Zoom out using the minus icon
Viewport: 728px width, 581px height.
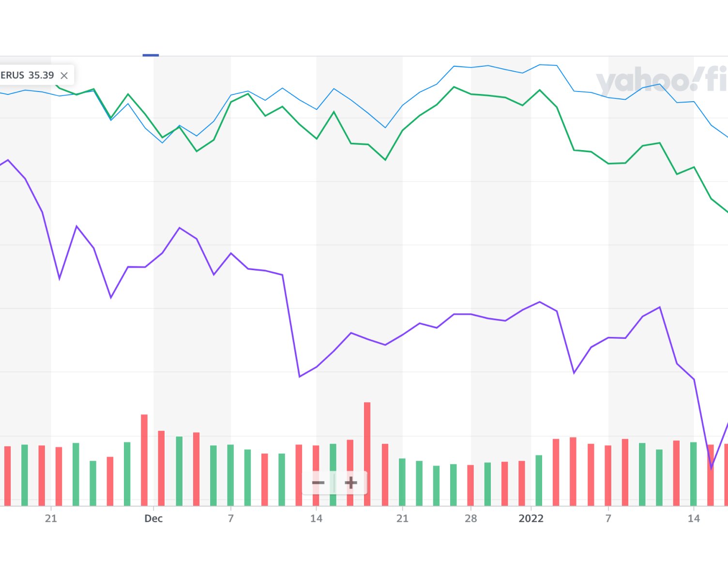[x=318, y=483]
